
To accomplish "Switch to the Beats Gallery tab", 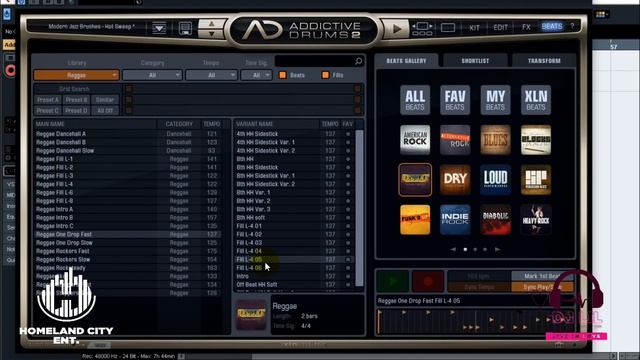I will 406,60.
